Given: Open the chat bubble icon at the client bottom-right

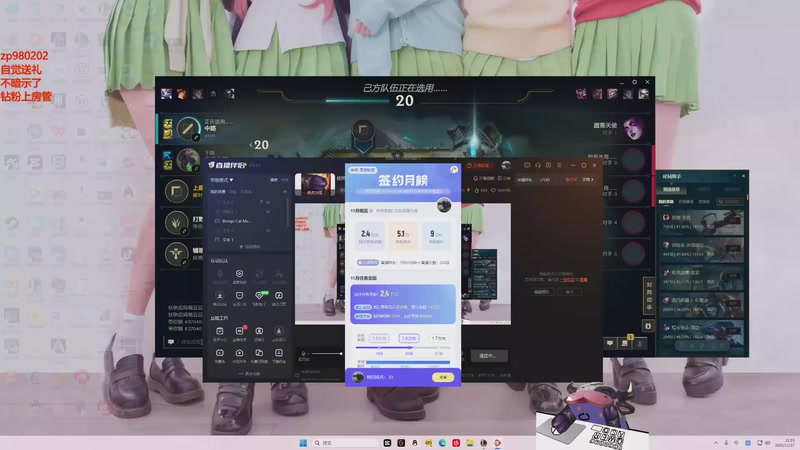Looking at the screenshot, I should pos(610,343).
